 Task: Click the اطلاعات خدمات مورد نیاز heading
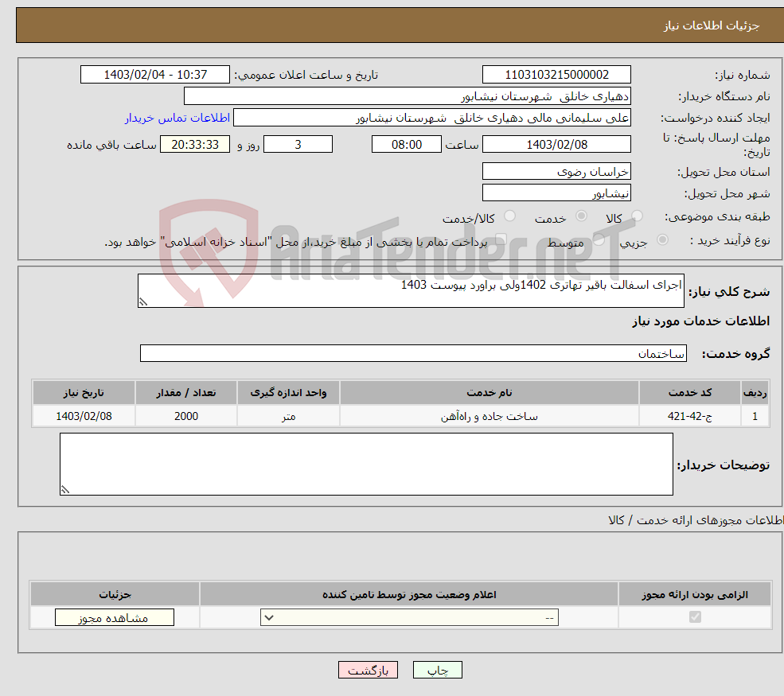tap(701, 321)
